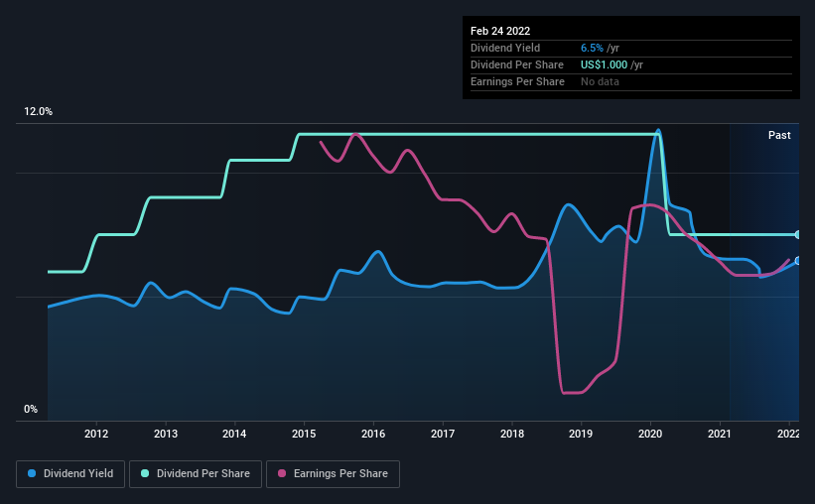Click the 2018 x-axis year label
Viewport: 815px width, 504px height.
511,434
